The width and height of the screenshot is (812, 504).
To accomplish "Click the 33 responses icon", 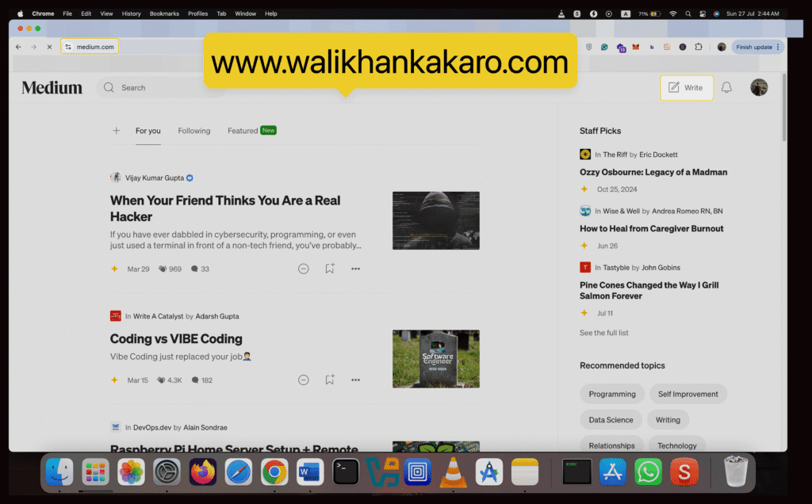I will tap(194, 269).
